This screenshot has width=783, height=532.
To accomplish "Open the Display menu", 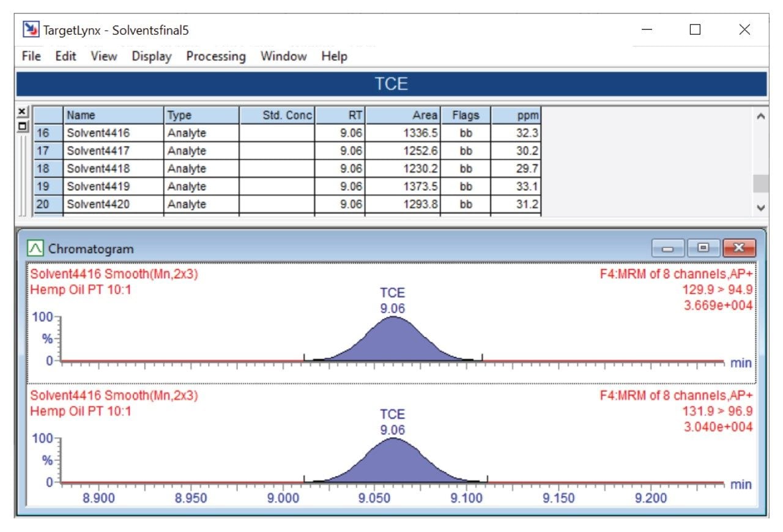I will 152,56.
